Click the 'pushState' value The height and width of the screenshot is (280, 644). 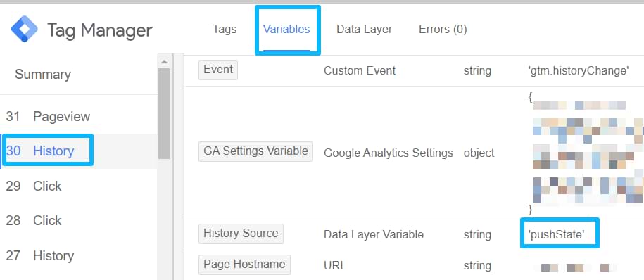pyautogui.click(x=556, y=235)
